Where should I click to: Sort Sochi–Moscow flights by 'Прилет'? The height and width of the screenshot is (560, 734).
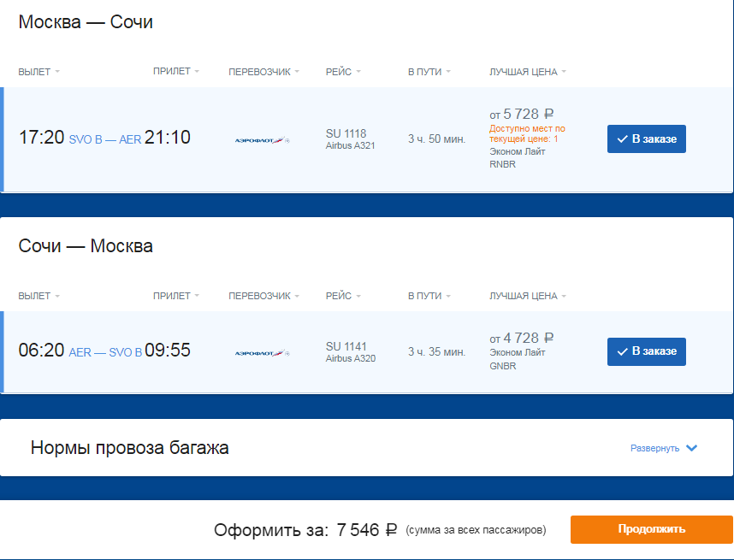[175, 296]
